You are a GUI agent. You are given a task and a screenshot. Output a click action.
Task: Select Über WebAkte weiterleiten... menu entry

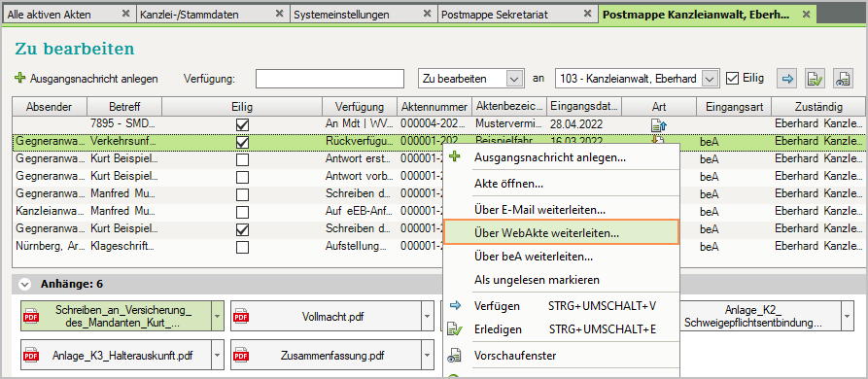[561, 233]
